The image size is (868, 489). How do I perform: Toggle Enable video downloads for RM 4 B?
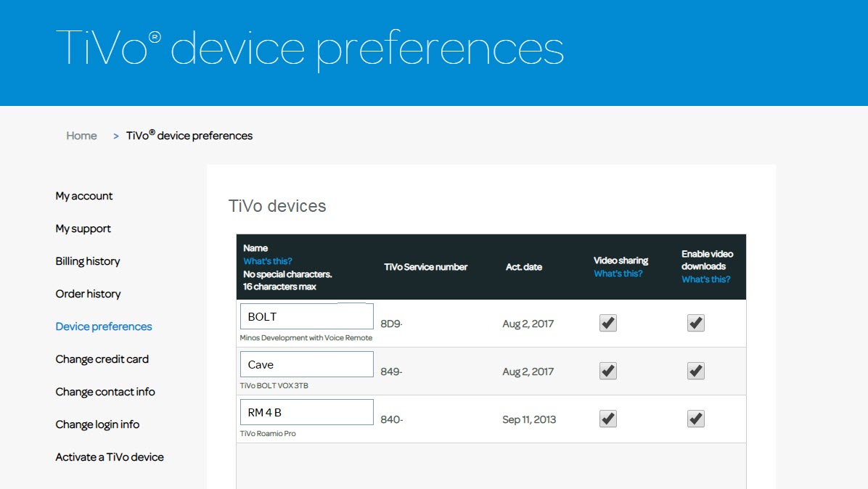click(696, 419)
